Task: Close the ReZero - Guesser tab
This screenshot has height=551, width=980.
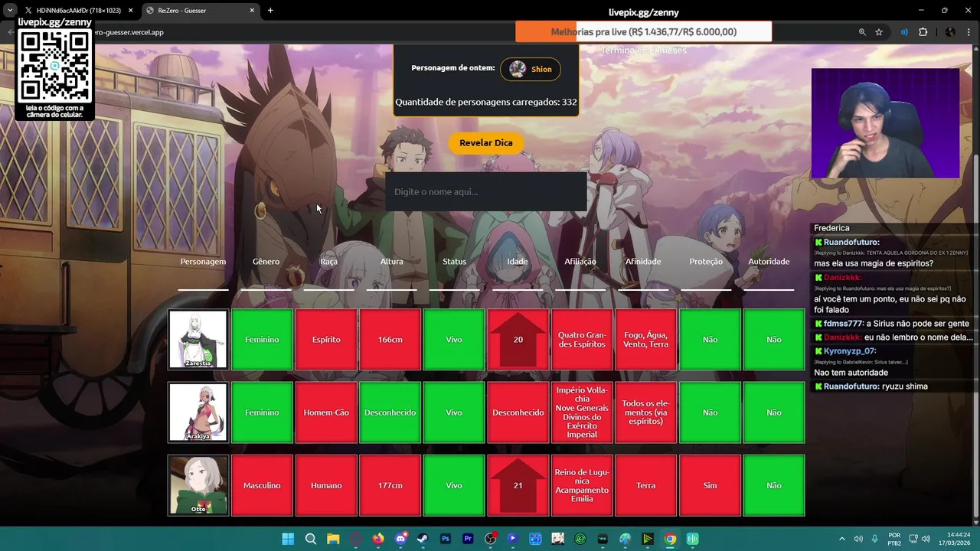Action: [x=252, y=11]
